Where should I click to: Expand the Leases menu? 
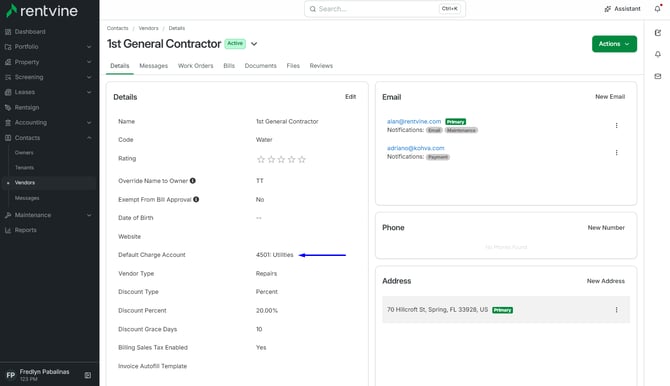[x=89, y=92]
